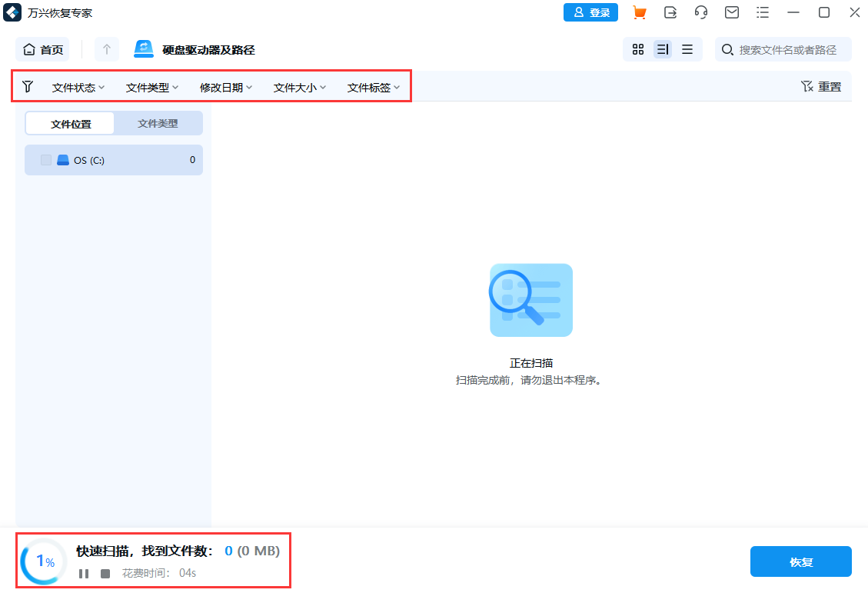Image resolution: width=868 pixels, height=593 pixels.
Task: Switch to grid thumbnail view
Action: 637,49
